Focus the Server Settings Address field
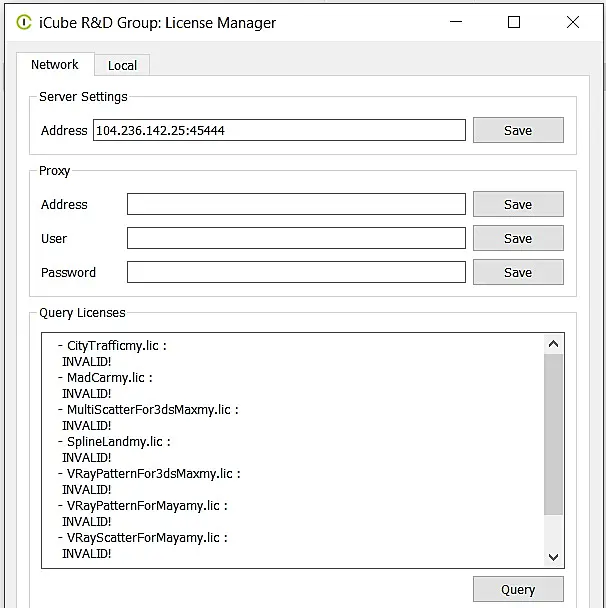This screenshot has height=608, width=606. click(279, 130)
